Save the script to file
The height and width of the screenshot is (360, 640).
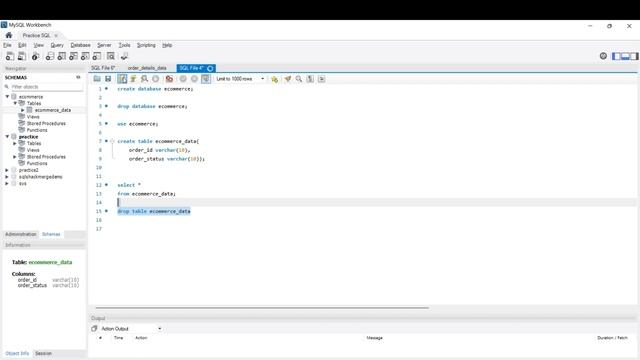(x=108, y=79)
